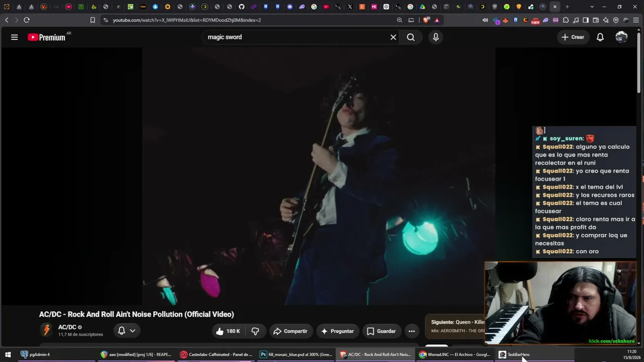
Task: Open a new browser tab
Action: pyautogui.click(x=567, y=7)
